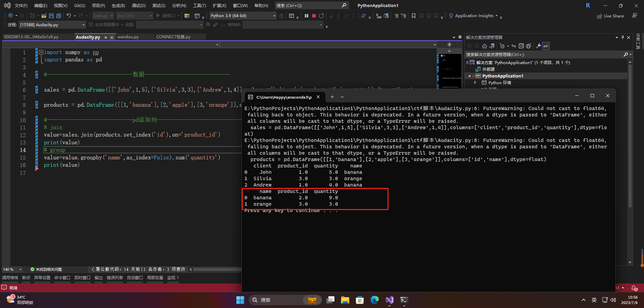
Task: Toggle Preview Selected Items in Solution Explorer
Action: pos(546,46)
